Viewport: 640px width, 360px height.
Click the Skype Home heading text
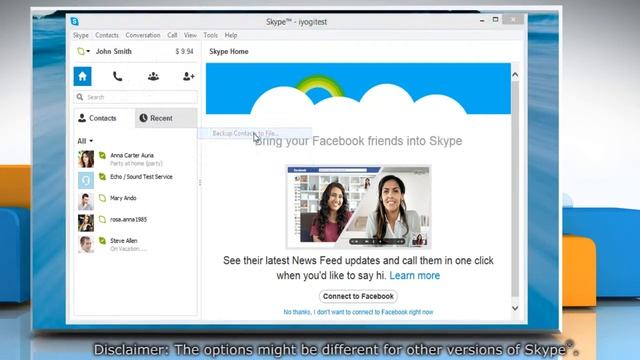tap(229, 51)
